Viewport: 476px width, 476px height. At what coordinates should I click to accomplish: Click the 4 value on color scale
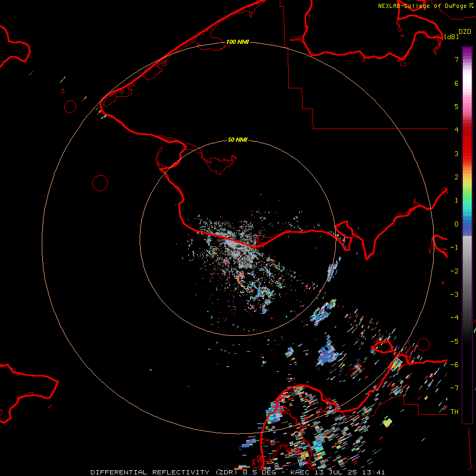[x=456, y=130]
